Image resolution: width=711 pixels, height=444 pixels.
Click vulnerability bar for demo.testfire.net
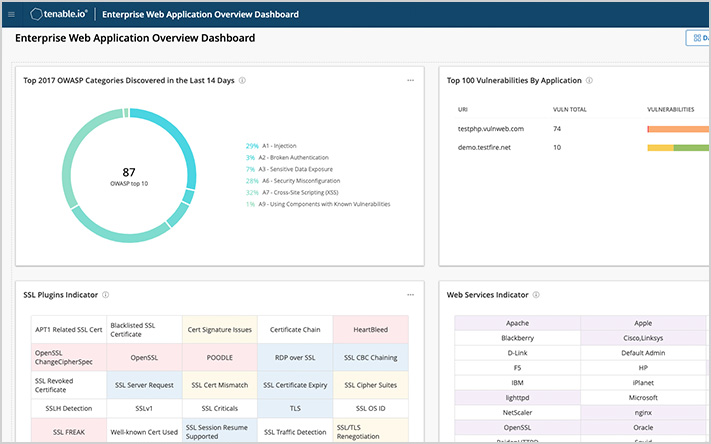tap(678, 147)
